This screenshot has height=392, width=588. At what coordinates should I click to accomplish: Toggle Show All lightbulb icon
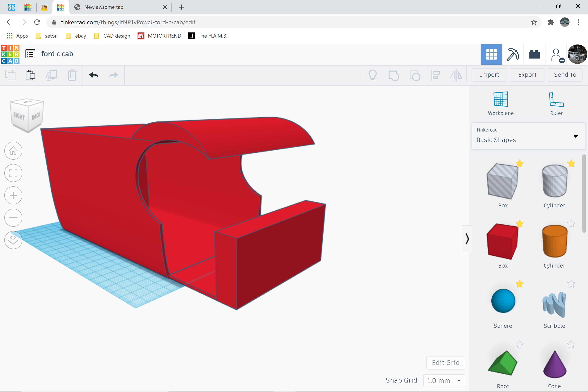click(372, 75)
